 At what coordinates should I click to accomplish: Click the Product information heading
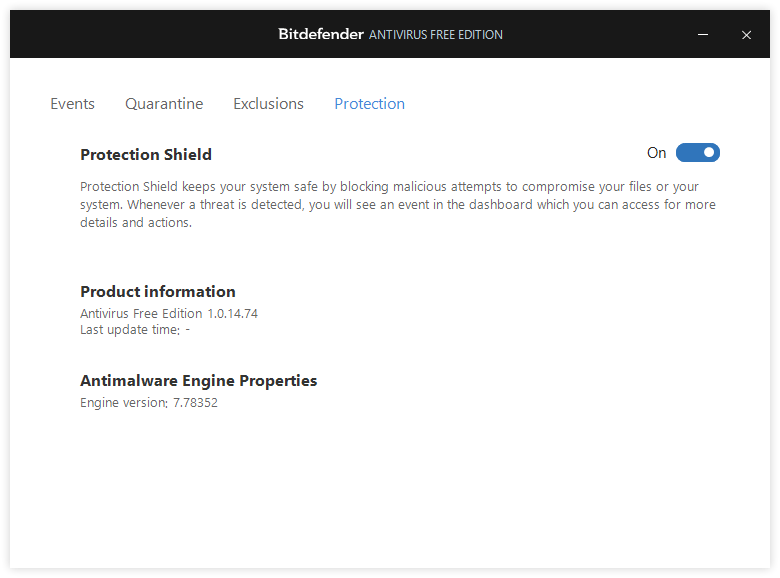[x=158, y=292]
